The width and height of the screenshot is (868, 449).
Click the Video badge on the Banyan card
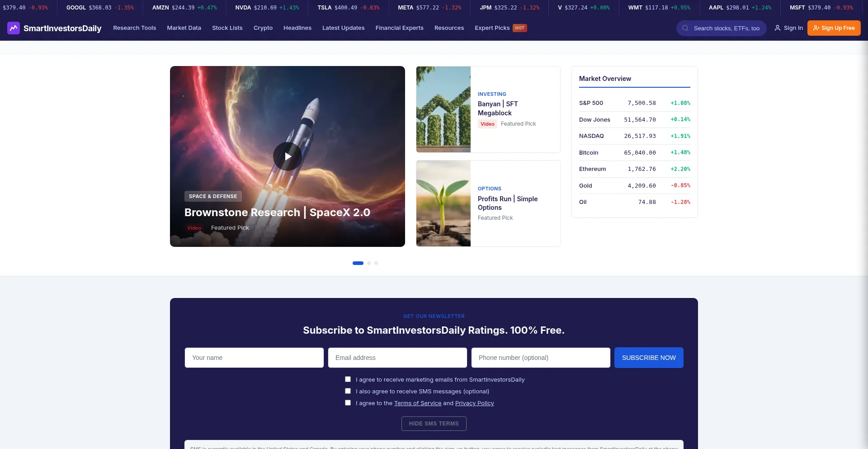pos(487,124)
